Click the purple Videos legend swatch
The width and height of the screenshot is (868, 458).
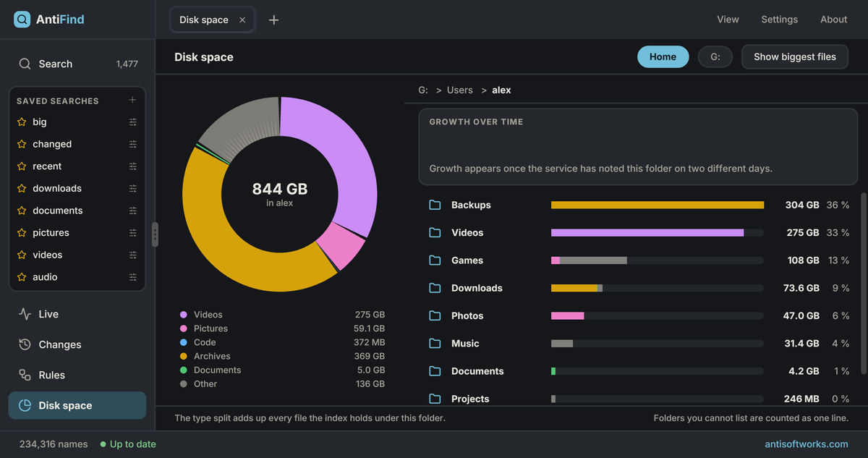[183, 315]
